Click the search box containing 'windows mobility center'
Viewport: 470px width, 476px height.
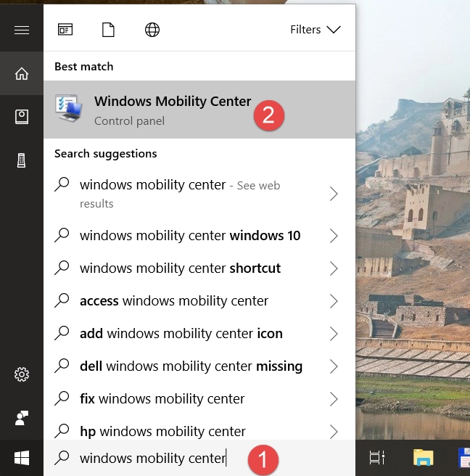click(x=199, y=458)
